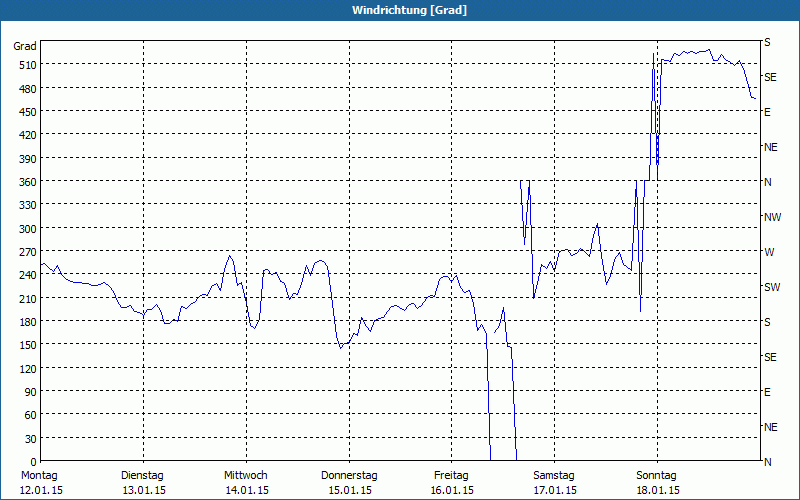The width and height of the screenshot is (800, 500).
Task: Select the Montag 12.01.15 date label
Action: pyautogui.click(x=40, y=483)
